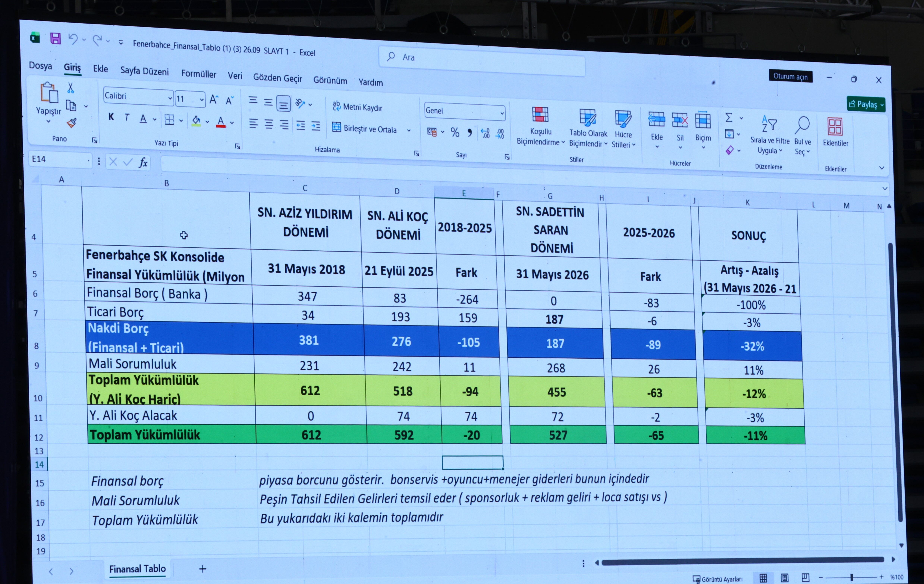Toggle bold K formatting
924x584 pixels.
point(111,117)
